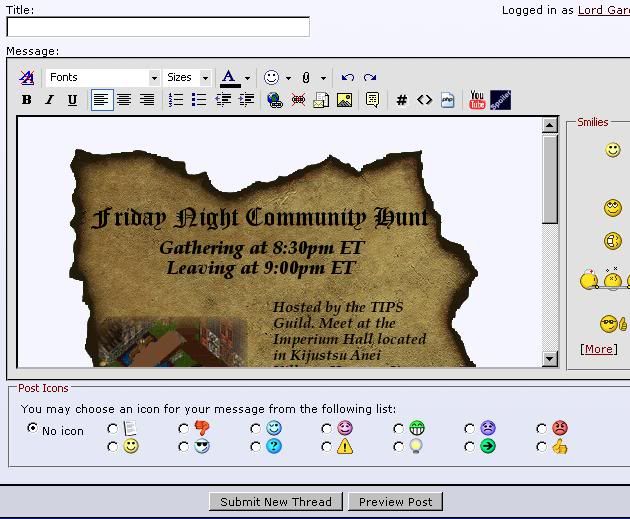Apply bold formatting

(x=27, y=100)
